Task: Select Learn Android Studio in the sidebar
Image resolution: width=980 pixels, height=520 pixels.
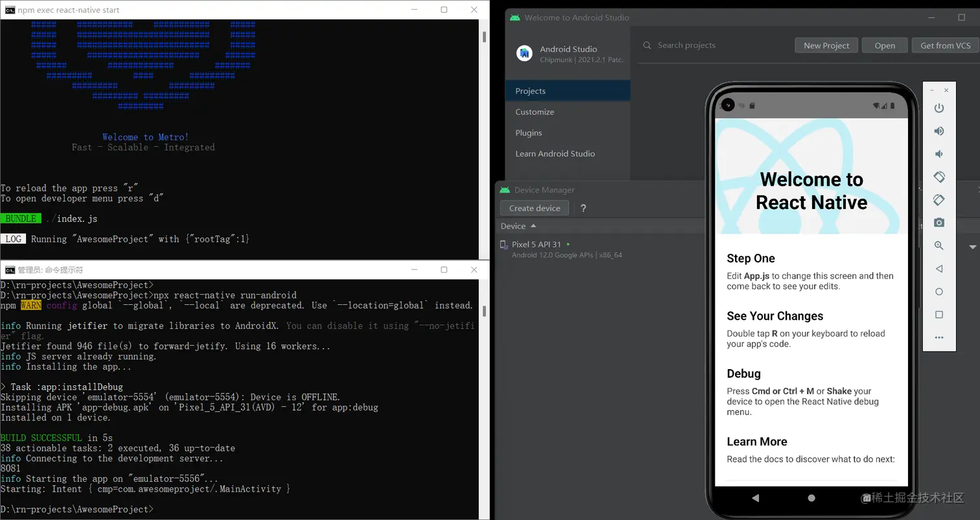Action: pos(568,153)
